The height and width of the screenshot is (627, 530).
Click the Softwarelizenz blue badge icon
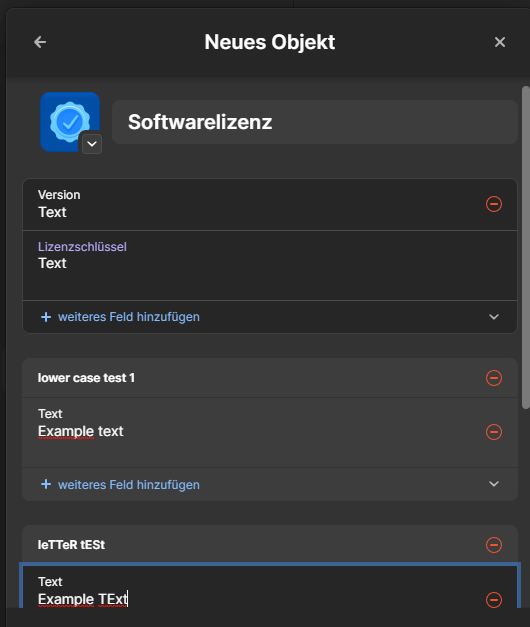point(70,122)
